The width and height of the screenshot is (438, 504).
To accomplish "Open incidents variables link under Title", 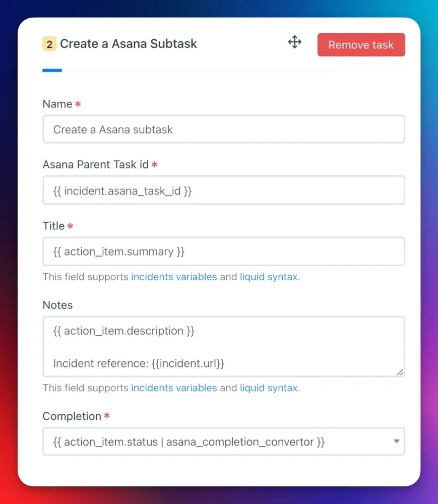I will 174,277.
